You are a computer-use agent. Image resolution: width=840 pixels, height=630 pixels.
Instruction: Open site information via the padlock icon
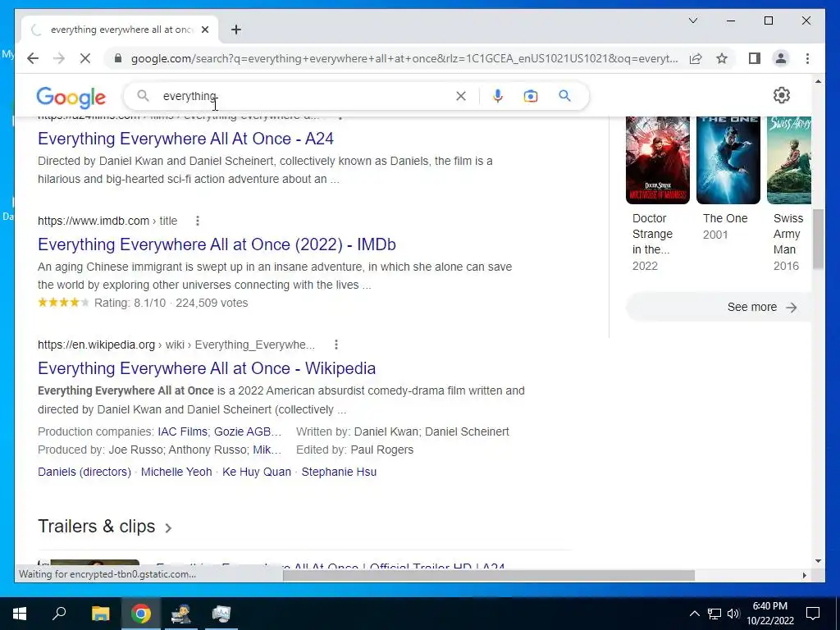click(x=118, y=58)
